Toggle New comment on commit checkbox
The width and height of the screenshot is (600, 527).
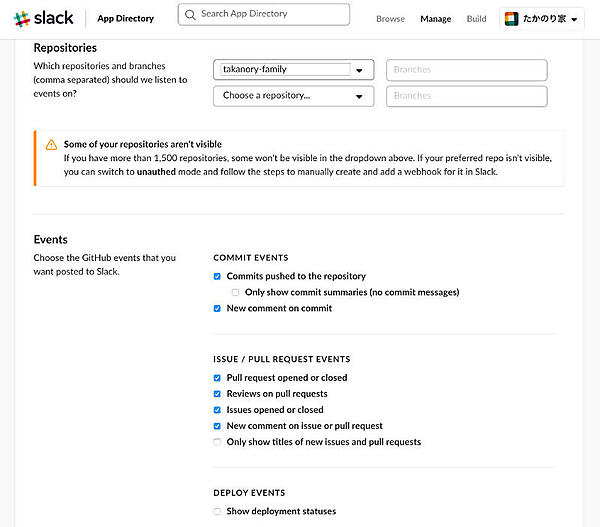[217, 308]
